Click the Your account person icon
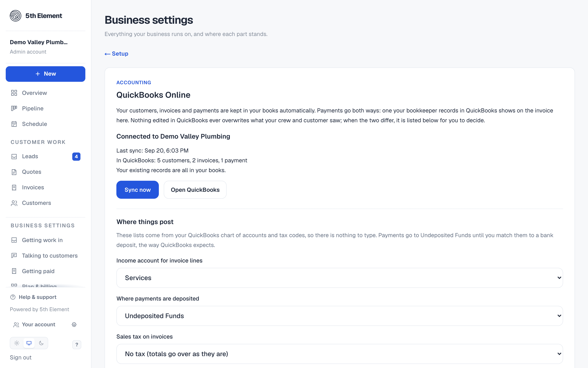Screen dimensions: 588x368 (16, 325)
